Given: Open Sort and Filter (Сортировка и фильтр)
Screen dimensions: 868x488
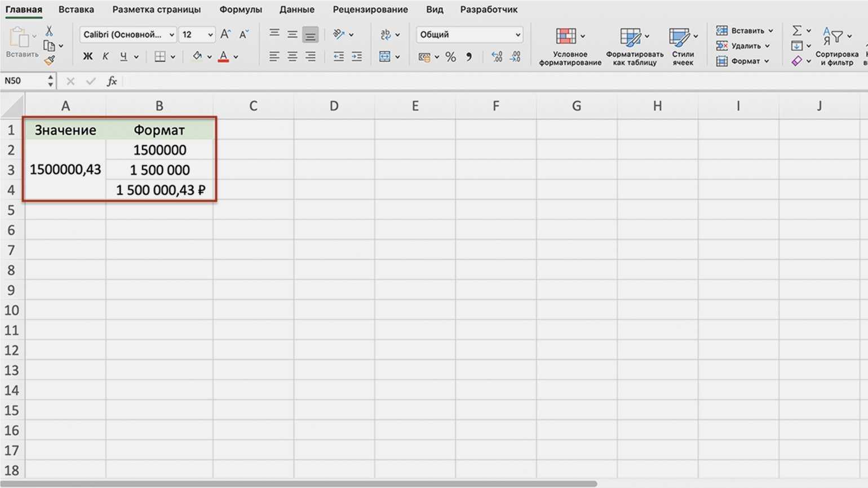Looking at the screenshot, I should tap(836, 46).
